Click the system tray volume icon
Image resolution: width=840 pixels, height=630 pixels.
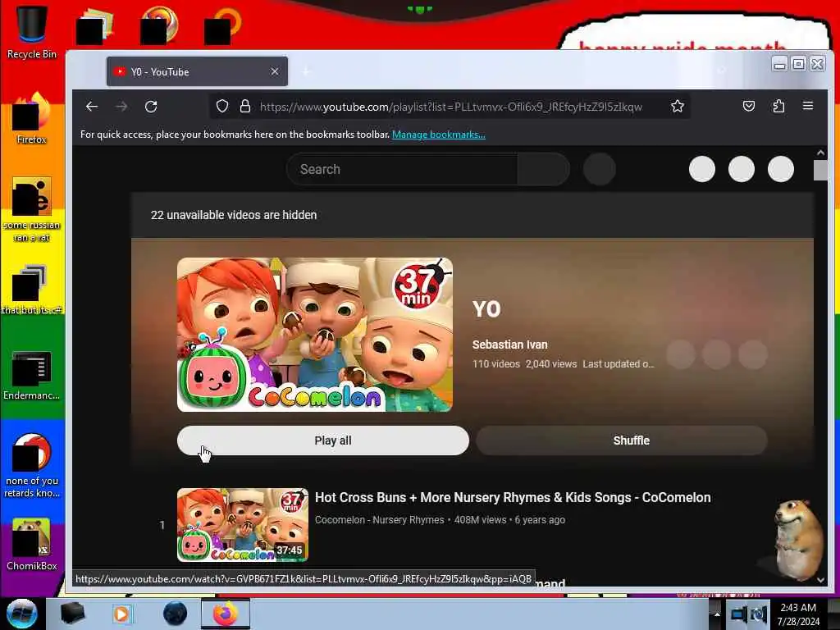tap(758, 614)
